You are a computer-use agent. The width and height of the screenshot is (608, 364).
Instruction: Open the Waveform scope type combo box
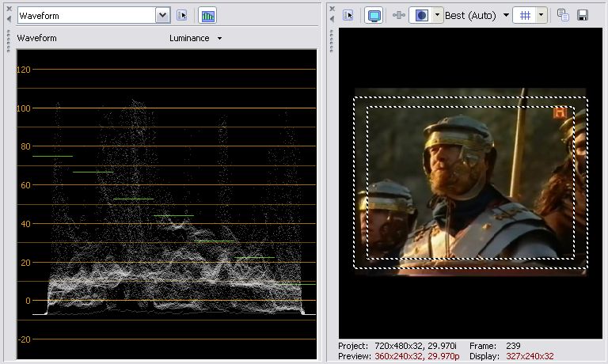93,16
